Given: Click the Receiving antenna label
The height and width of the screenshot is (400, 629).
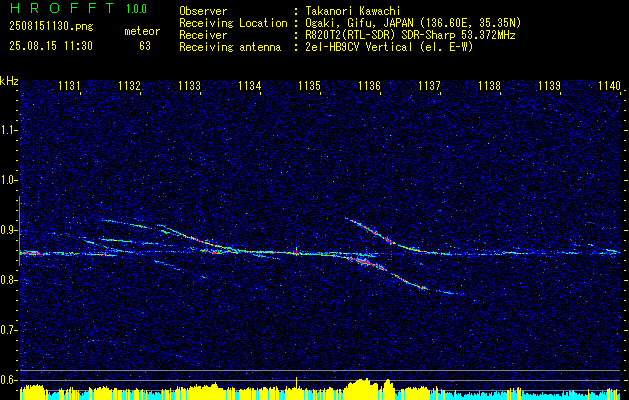Looking at the screenshot, I should coord(230,47).
